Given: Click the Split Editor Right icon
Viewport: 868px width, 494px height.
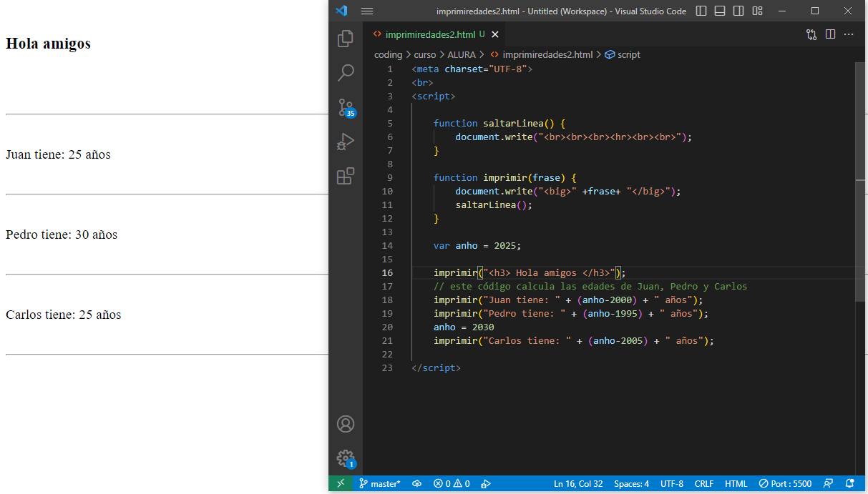Looking at the screenshot, I should pyautogui.click(x=830, y=34).
